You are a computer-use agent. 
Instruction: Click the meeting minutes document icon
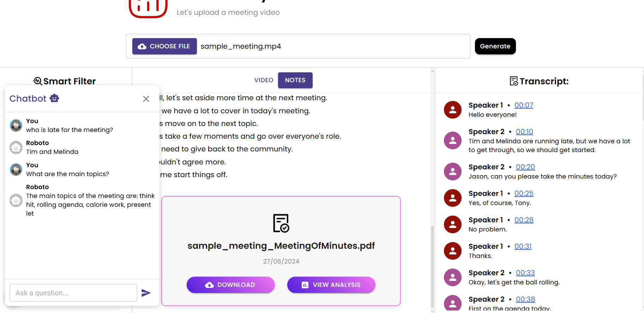click(281, 223)
